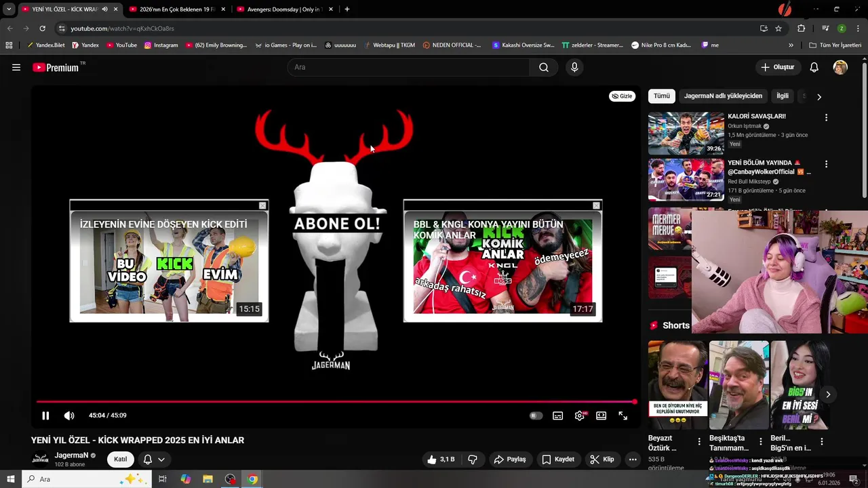Like the video with 3,1 B likes
Image resolution: width=868 pixels, height=488 pixels.
tap(441, 460)
